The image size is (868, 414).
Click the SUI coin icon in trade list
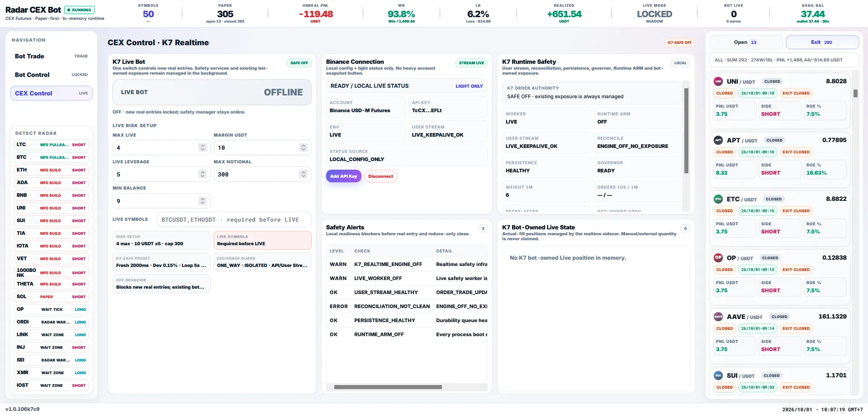tap(718, 376)
